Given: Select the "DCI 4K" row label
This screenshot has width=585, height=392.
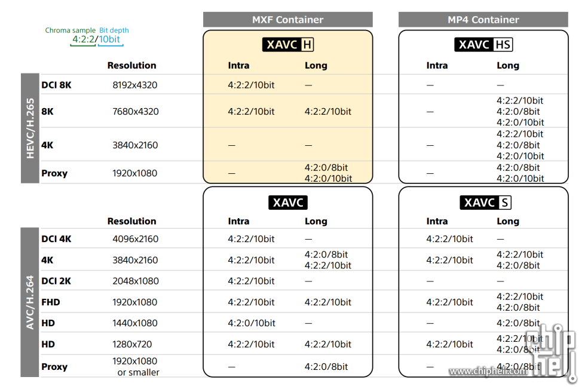Looking at the screenshot, I should pyautogui.click(x=56, y=239).
